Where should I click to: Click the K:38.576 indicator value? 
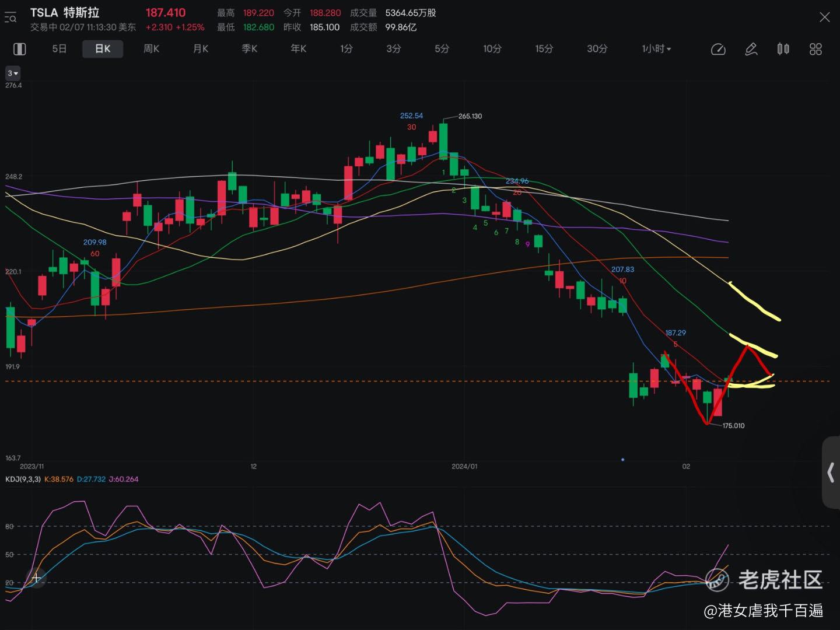[x=59, y=480]
